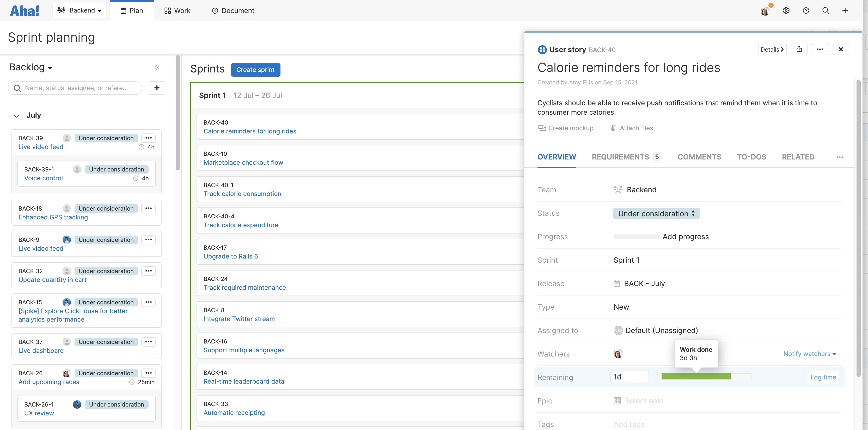Click the Log time link

coord(823,377)
